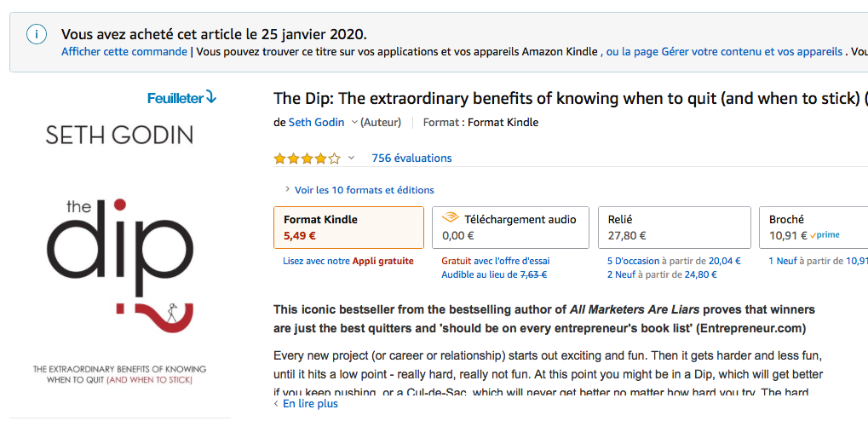This screenshot has height=421, width=868.
Task: Open the 756 évaluations link
Action: click(412, 158)
